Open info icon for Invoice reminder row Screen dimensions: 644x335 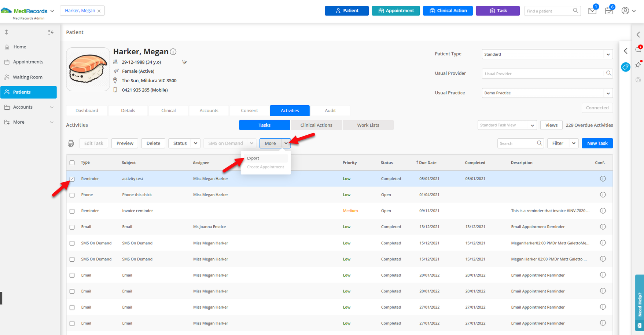coord(603,211)
